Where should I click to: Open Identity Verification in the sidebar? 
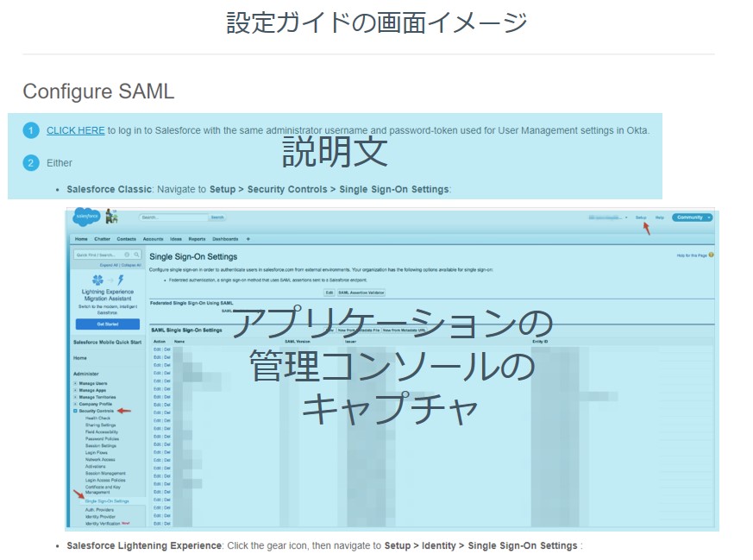(x=103, y=524)
